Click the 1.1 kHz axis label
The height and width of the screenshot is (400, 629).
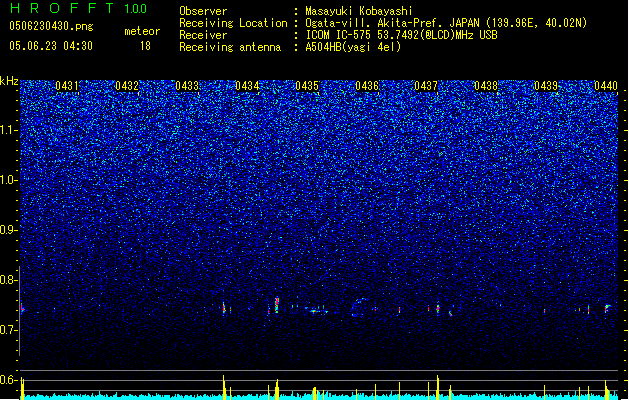pos(9,130)
